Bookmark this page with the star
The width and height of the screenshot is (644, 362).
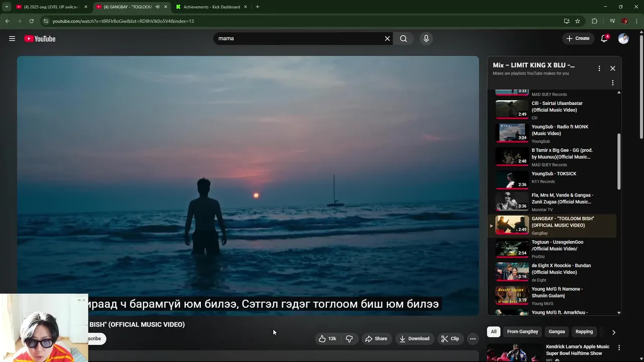[578, 21]
